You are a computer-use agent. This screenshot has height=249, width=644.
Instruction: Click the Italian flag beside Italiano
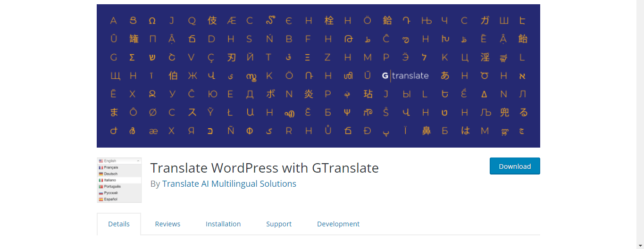coord(100,180)
